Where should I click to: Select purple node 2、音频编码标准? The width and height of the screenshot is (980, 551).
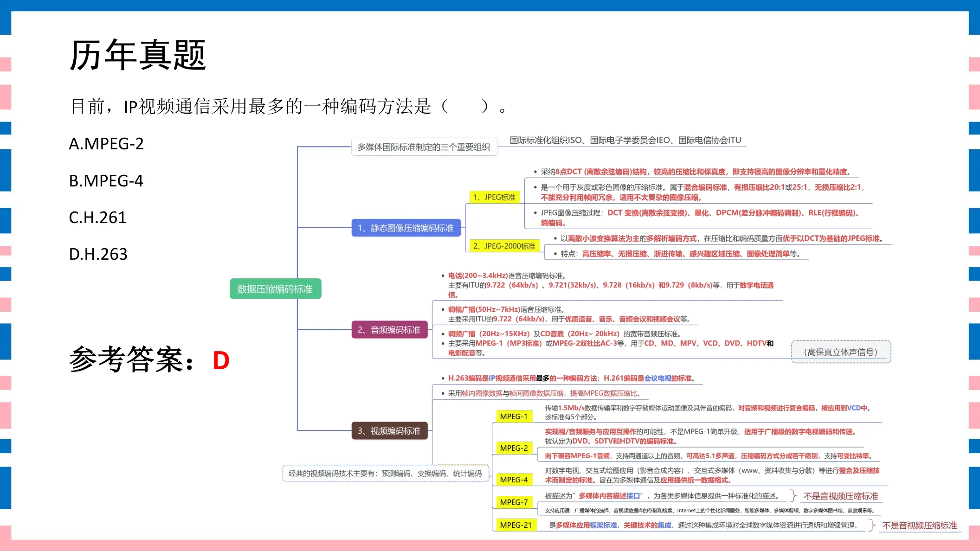[x=389, y=330]
